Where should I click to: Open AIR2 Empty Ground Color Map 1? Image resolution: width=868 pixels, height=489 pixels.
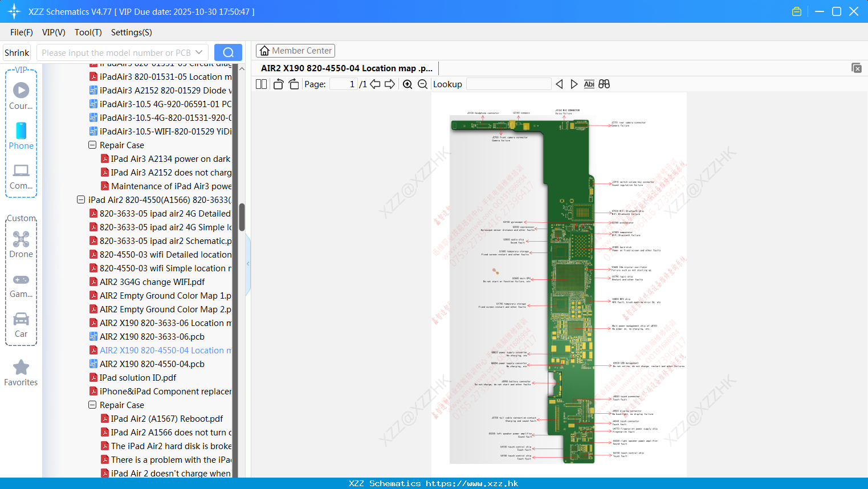pyautogui.click(x=161, y=296)
